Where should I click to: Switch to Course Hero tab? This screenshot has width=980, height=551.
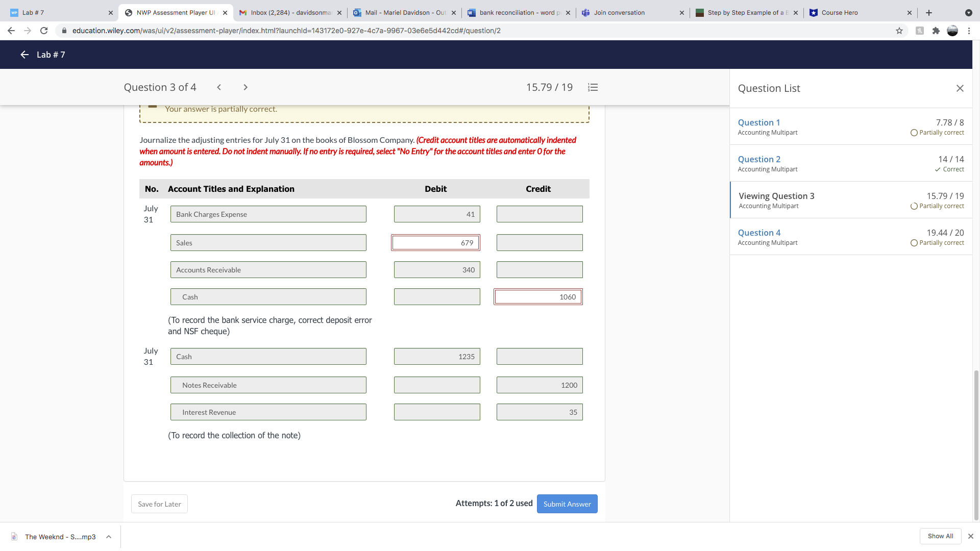[x=857, y=13]
